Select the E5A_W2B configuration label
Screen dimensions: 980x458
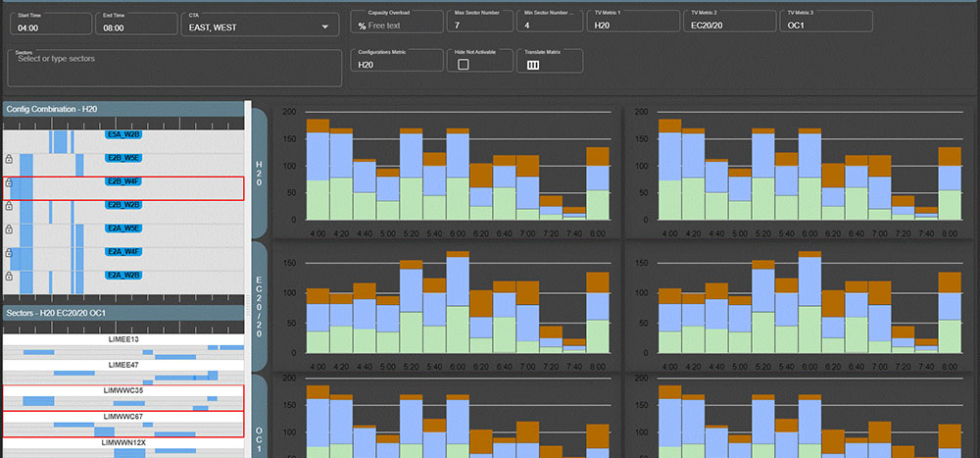(x=123, y=133)
